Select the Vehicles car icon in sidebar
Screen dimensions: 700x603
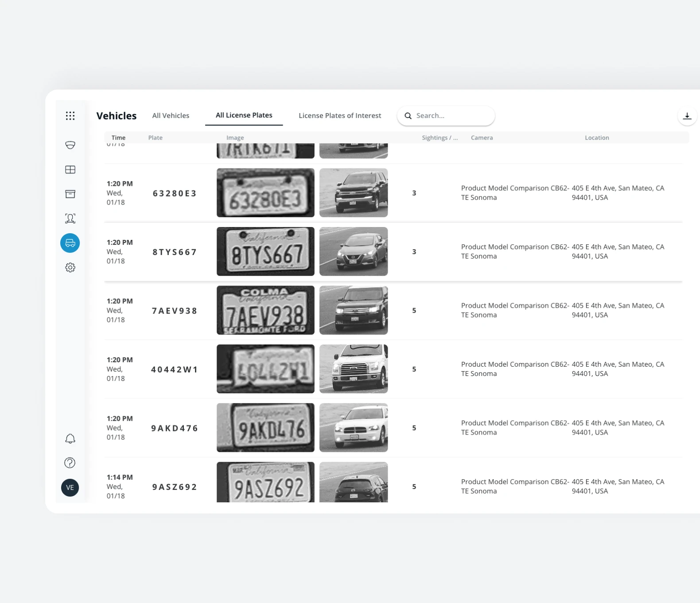tap(70, 243)
